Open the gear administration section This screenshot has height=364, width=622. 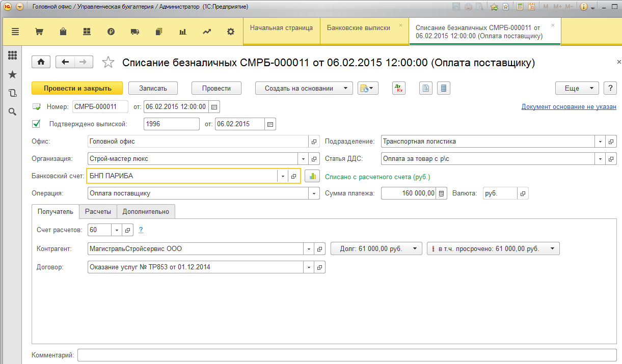(x=231, y=32)
